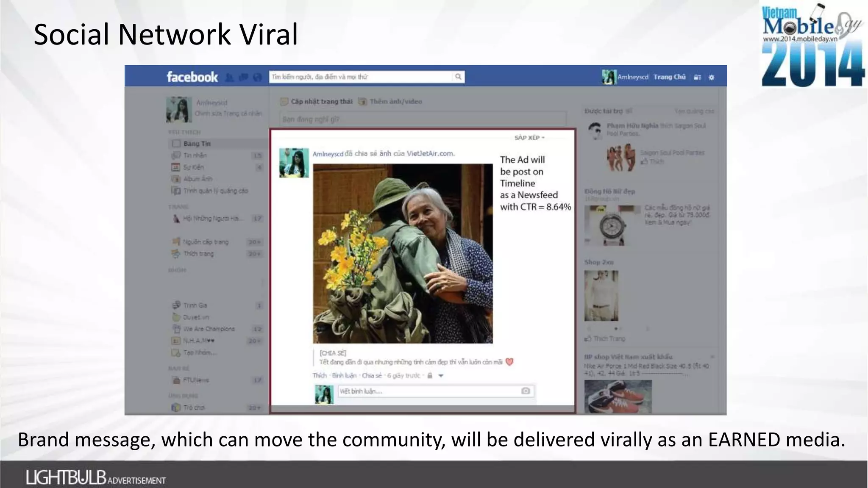Click Chia sẻ under the shared post

click(372, 376)
